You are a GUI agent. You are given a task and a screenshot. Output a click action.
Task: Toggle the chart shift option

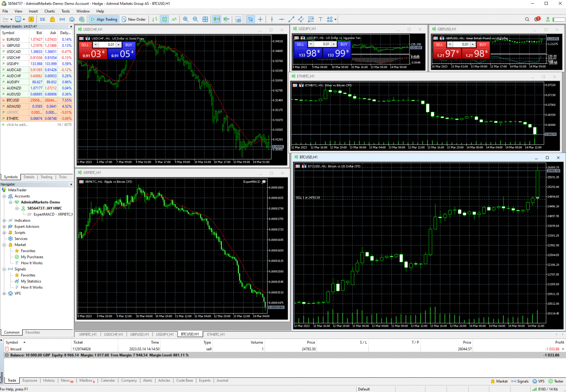click(x=226, y=20)
